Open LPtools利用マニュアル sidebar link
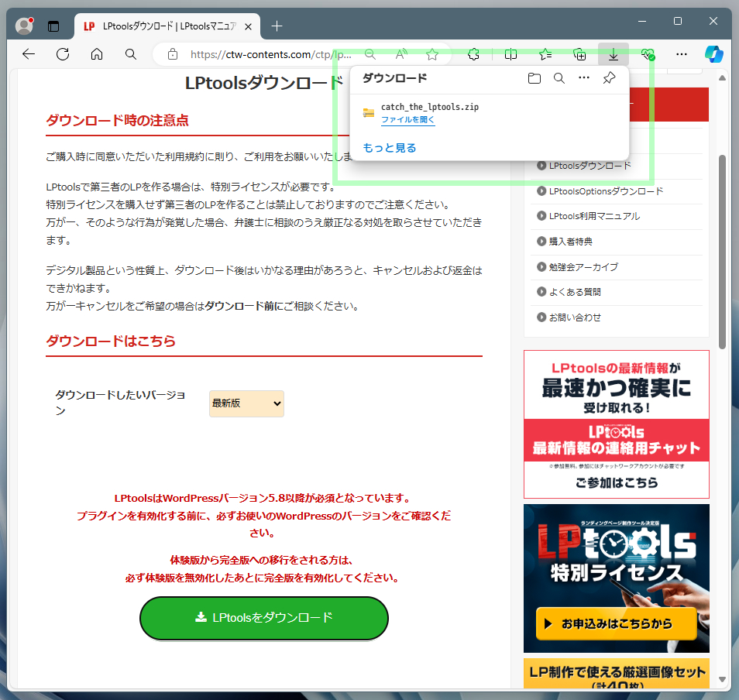This screenshot has height=700, width=739. click(x=594, y=216)
